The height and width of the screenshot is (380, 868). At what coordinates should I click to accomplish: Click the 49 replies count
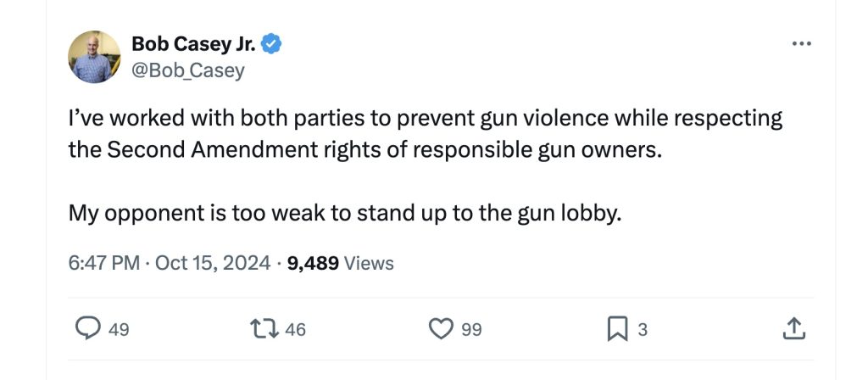(119, 329)
